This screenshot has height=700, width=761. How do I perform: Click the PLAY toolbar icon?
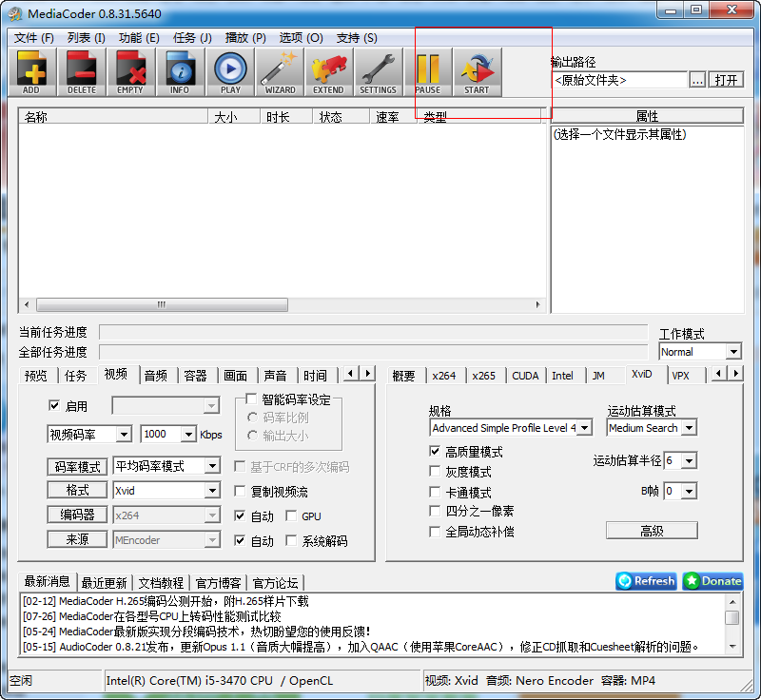(230, 71)
